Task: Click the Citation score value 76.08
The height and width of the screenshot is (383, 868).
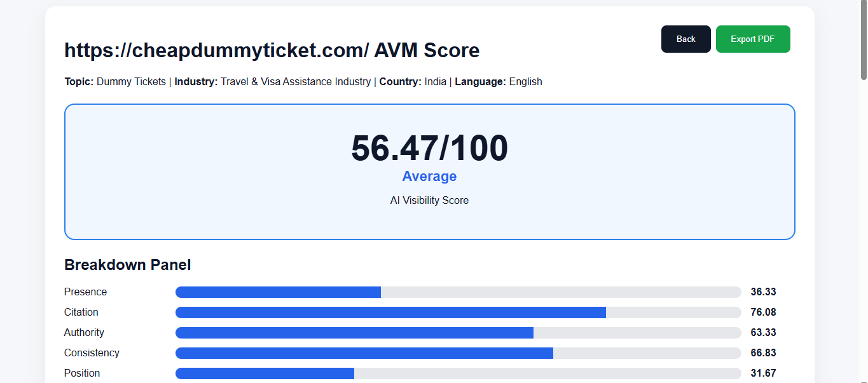Action: (x=763, y=312)
